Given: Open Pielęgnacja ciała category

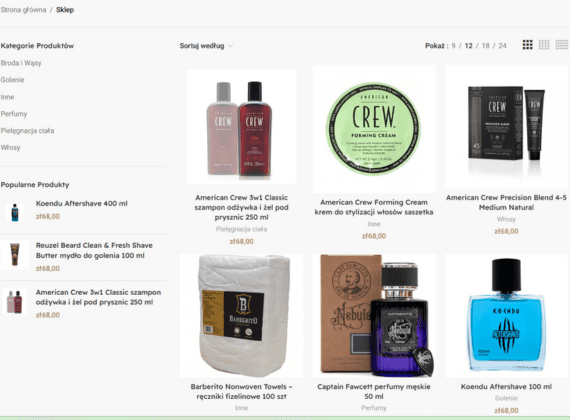Looking at the screenshot, I should (27, 131).
